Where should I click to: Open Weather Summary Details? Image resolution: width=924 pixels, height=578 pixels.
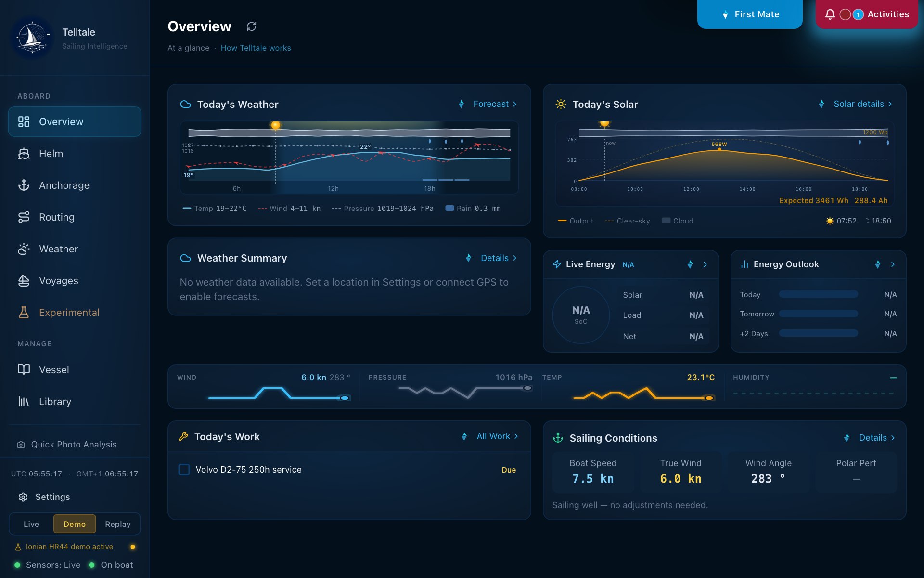[x=499, y=258]
